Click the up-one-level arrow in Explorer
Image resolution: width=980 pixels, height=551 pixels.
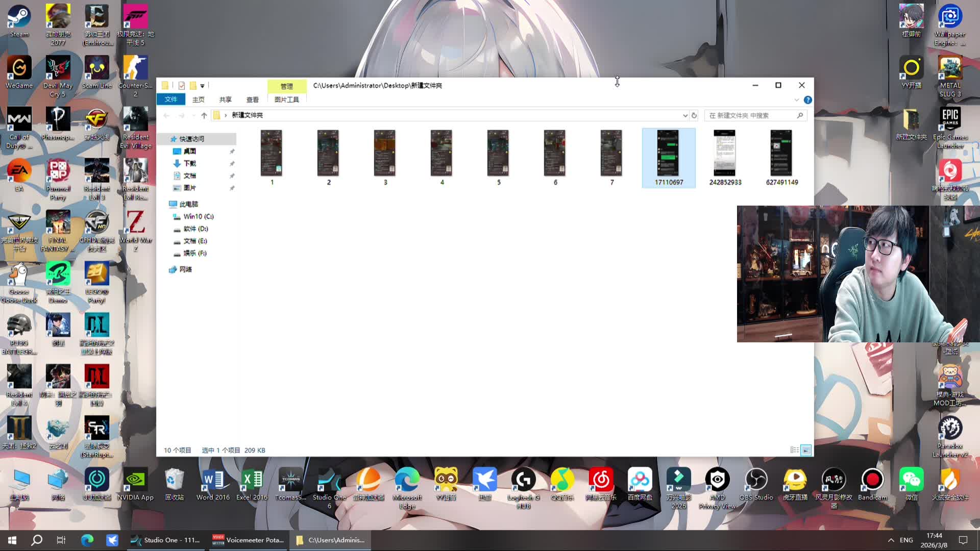point(204,116)
